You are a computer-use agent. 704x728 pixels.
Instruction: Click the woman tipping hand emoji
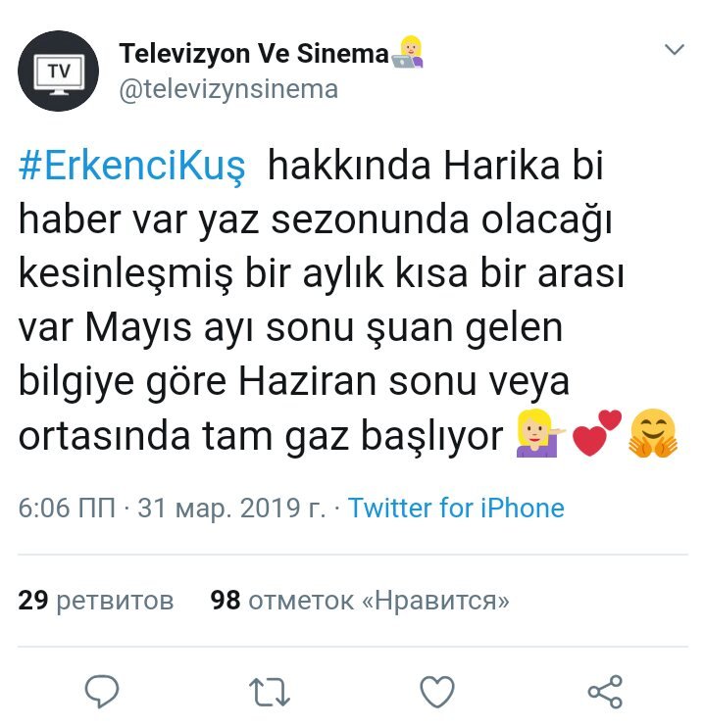[540, 433]
